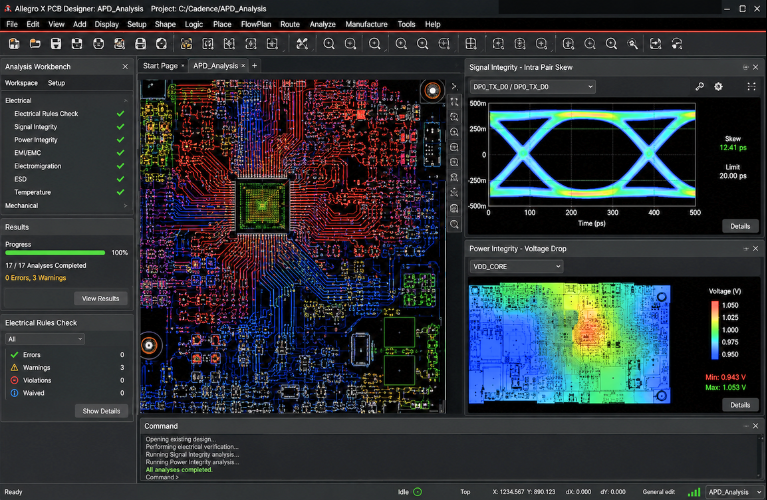The width and height of the screenshot is (767, 500).
Task: Click the wrench icon in Signal Integrity panel
Action: pyautogui.click(x=699, y=87)
